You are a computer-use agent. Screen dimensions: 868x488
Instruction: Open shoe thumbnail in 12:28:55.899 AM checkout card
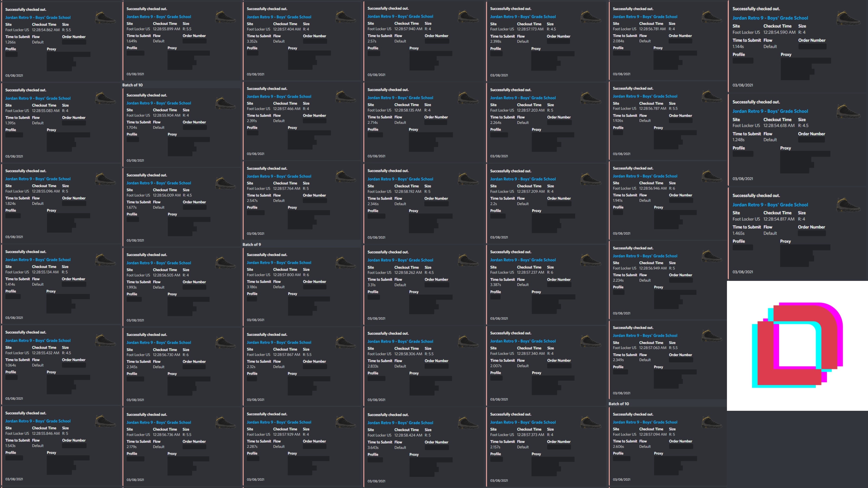pos(226,17)
